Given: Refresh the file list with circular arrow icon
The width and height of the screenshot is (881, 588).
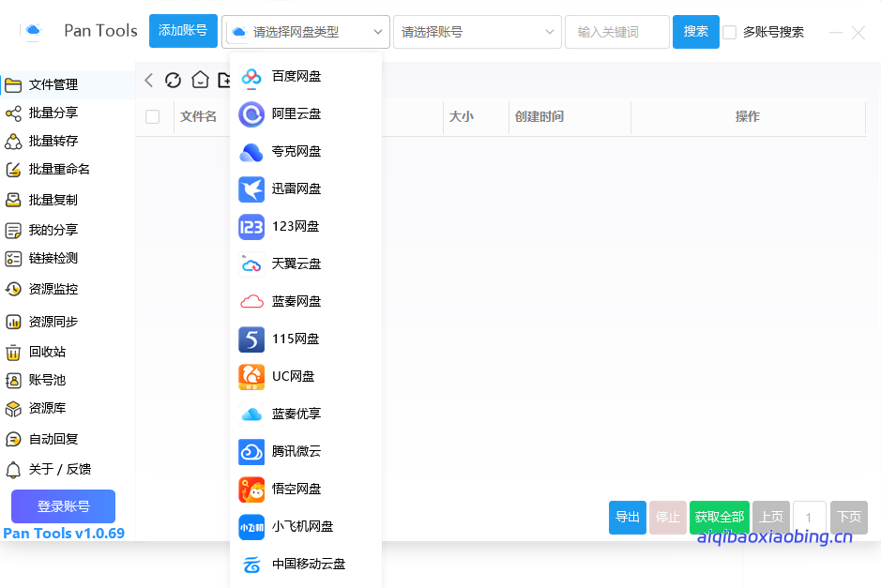Looking at the screenshot, I should 173,81.
